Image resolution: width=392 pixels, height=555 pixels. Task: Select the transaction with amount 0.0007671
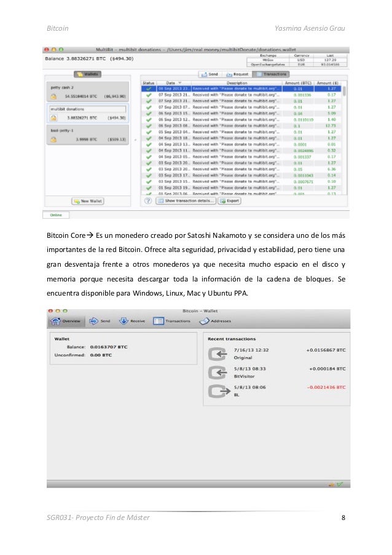coord(241,181)
